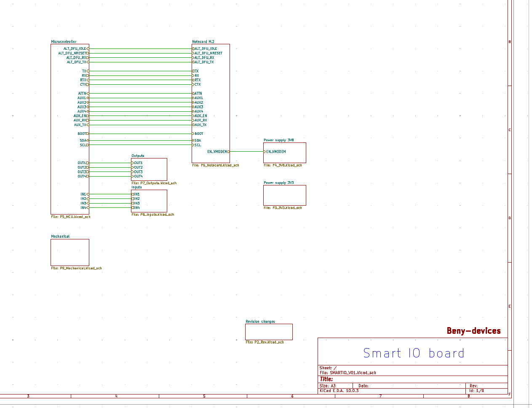Select the RX pin on the Notecard sheet
This screenshot has width=532, height=408.
point(196,76)
